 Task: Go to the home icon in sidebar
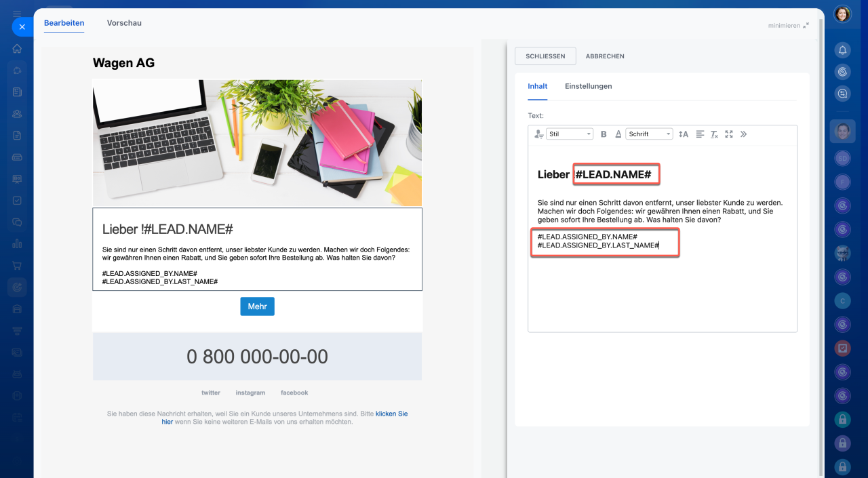pos(17,48)
